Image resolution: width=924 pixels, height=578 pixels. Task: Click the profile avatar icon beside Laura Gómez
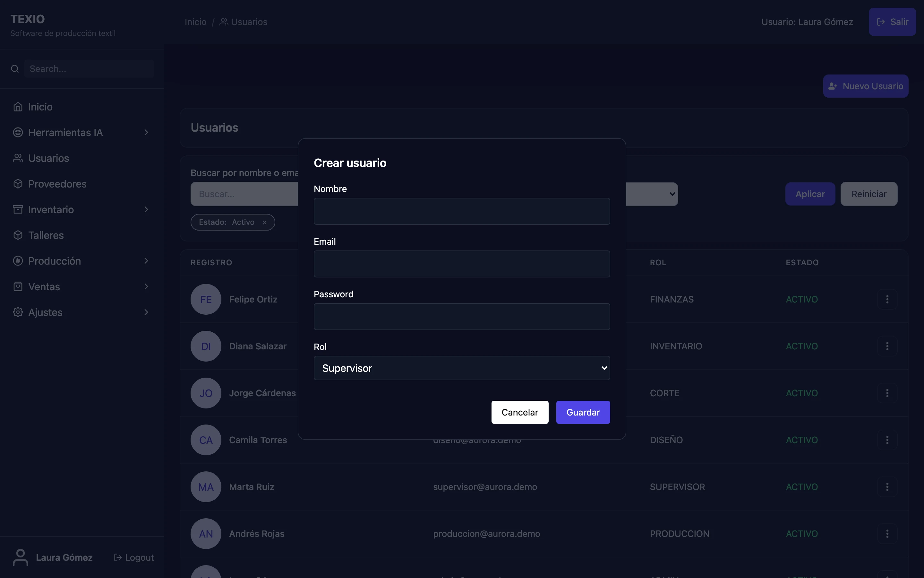[20, 557]
